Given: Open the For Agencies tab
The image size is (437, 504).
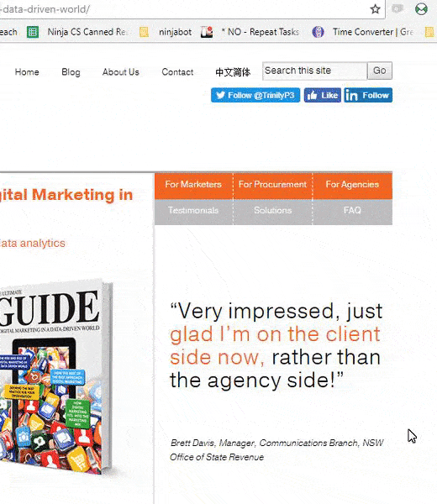Looking at the screenshot, I should tap(352, 185).
